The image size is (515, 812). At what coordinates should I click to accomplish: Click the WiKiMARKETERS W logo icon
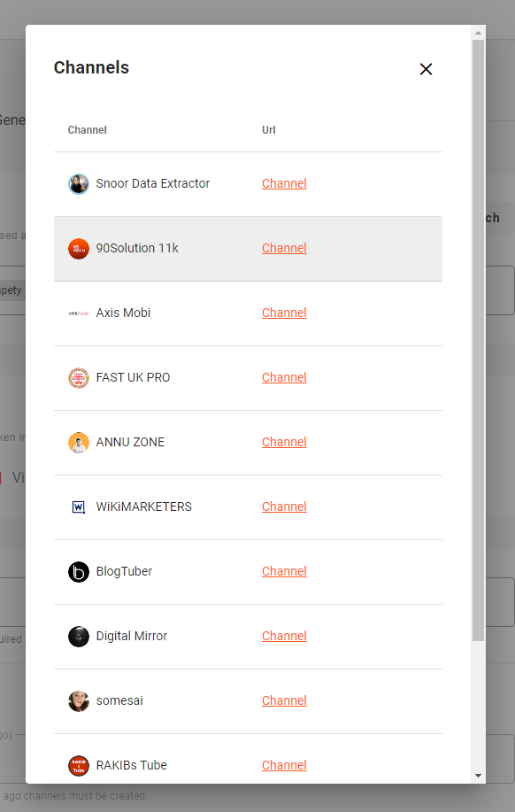click(79, 507)
